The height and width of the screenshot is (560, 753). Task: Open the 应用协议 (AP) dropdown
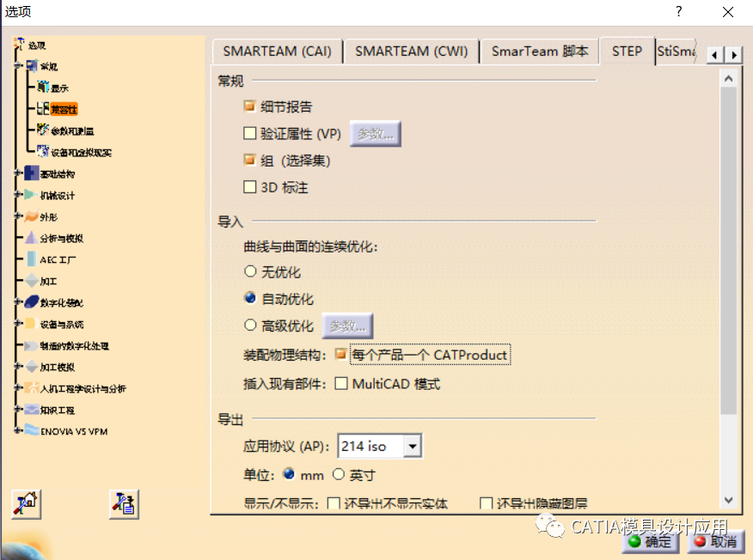[x=412, y=447]
